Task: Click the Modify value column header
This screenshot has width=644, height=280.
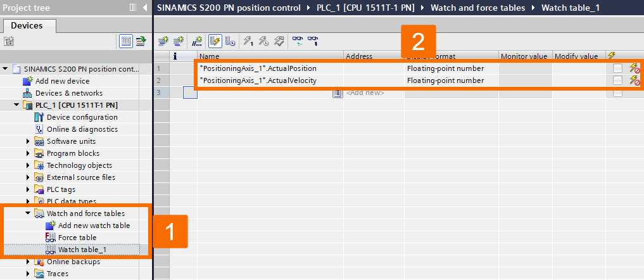Action: [579, 56]
